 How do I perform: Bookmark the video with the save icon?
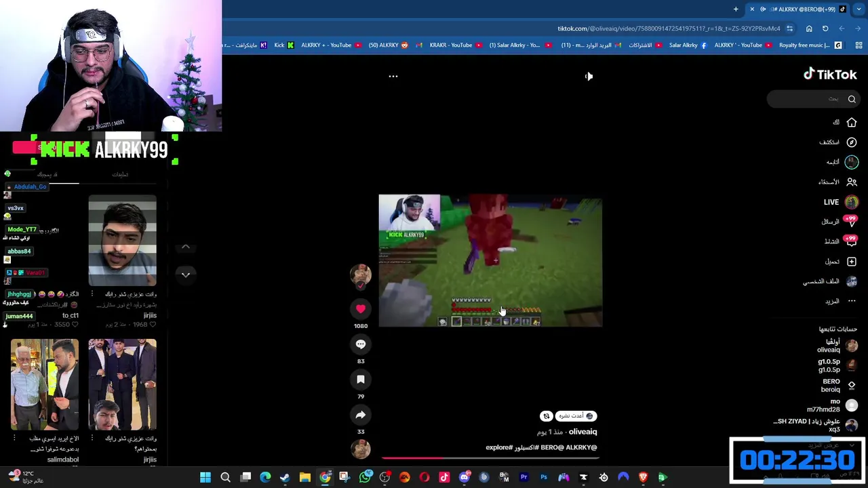click(x=361, y=380)
